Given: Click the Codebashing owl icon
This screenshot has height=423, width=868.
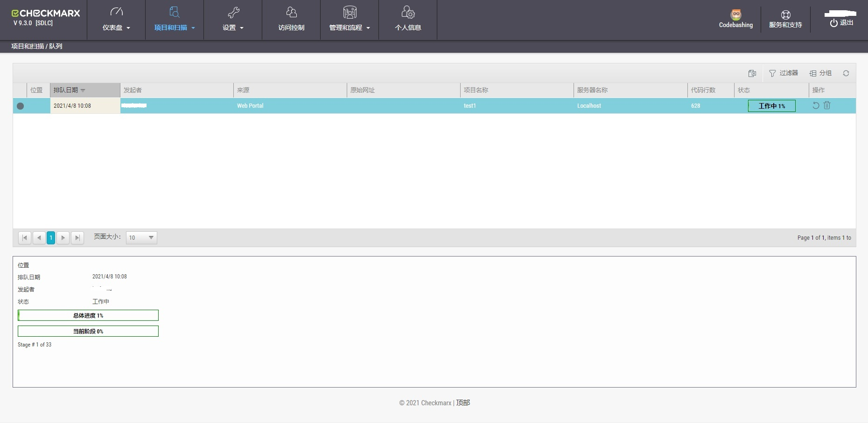Looking at the screenshot, I should pyautogui.click(x=736, y=14).
